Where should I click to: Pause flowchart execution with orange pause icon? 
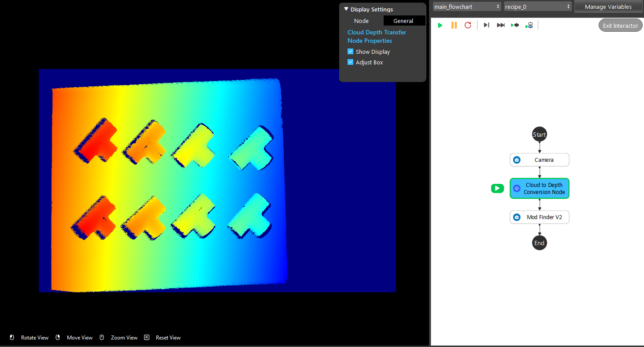point(454,25)
